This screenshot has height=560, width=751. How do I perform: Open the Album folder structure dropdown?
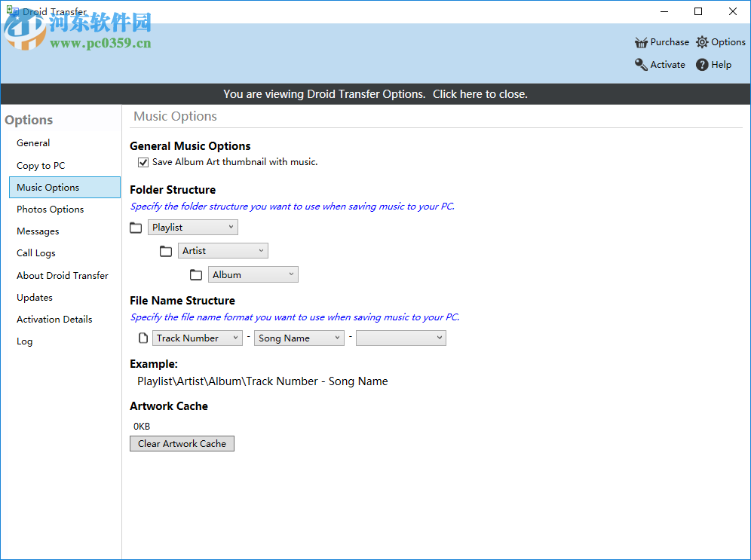(x=253, y=274)
